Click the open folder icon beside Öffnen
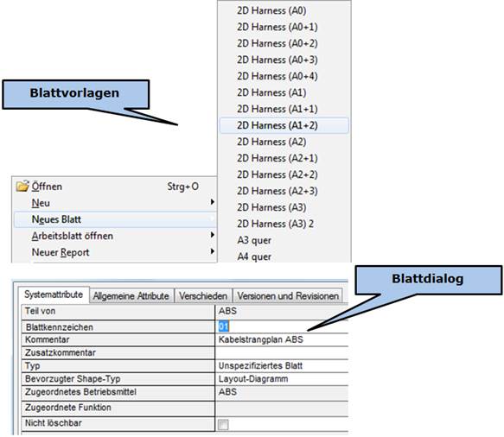This screenshot has height=437, width=504. tap(22, 187)
